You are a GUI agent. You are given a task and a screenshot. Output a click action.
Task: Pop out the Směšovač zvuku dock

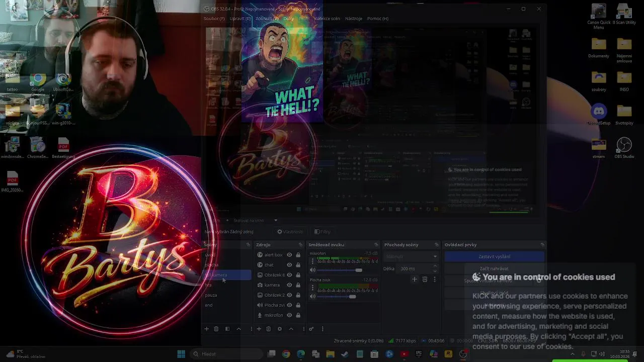coord(376,245)
